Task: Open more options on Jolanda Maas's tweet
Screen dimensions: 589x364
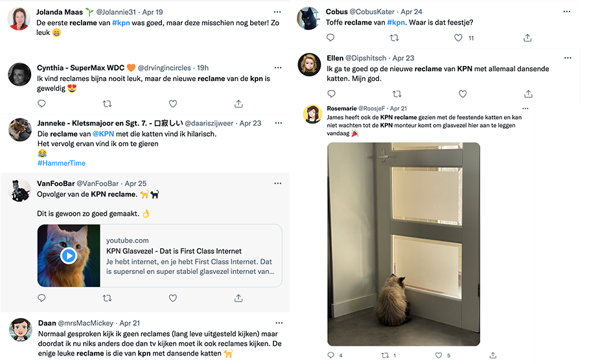Action: coord(278,12)
